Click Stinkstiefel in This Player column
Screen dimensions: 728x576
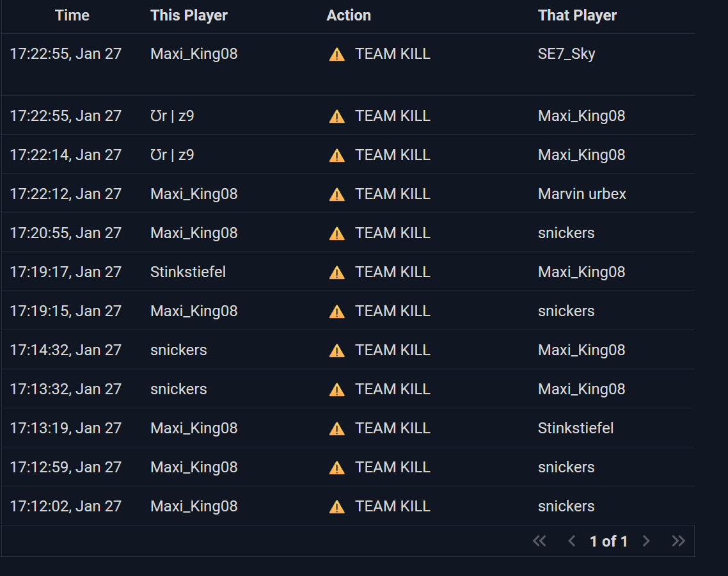point(188,272)
